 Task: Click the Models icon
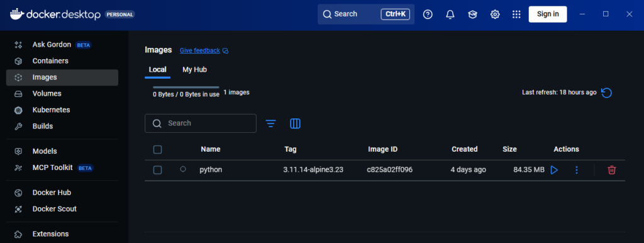pos(18,151)
